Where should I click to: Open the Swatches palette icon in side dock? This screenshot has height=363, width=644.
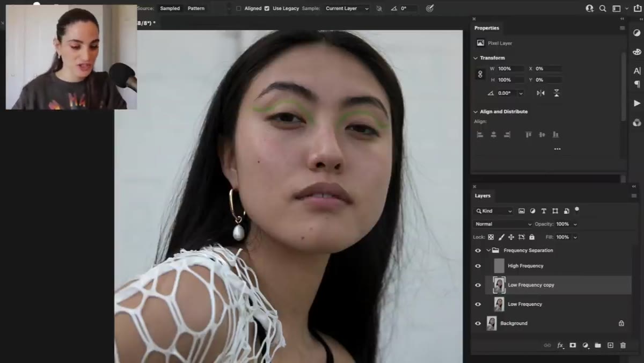tap(637, 52)
